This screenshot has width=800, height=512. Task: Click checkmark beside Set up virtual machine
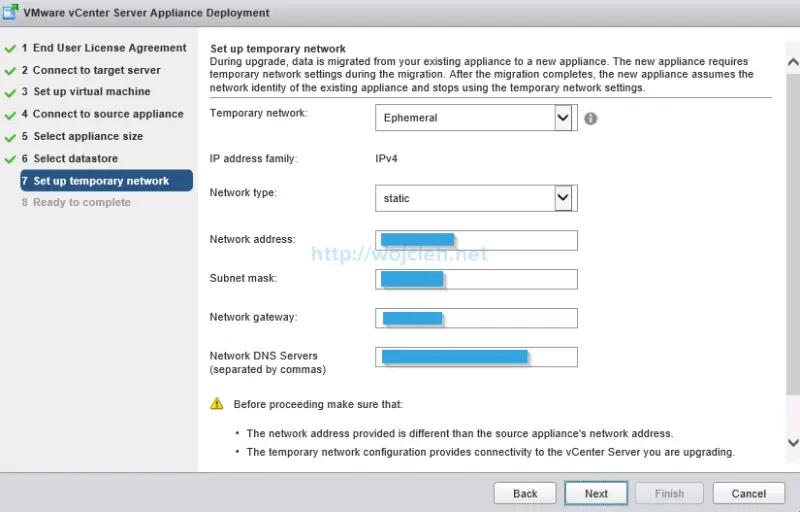pyautogui.click(x=10, y=93)
